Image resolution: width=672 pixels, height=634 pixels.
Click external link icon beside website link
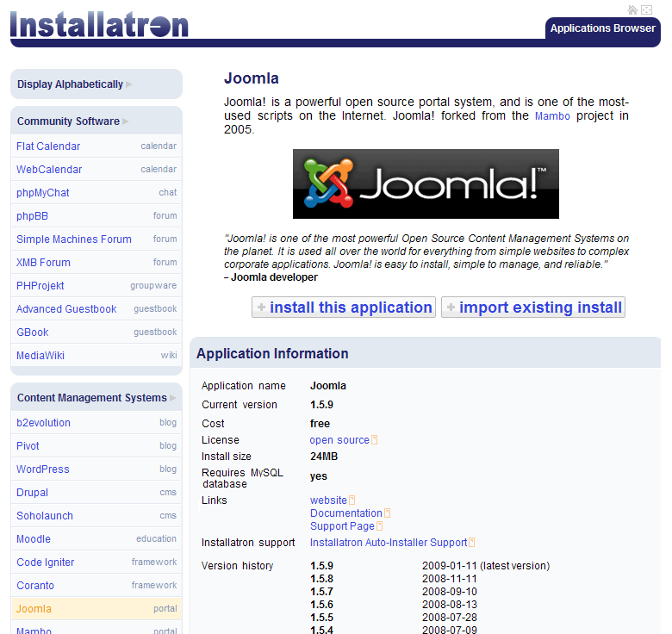pyautogui.click(x=352, y=500)
